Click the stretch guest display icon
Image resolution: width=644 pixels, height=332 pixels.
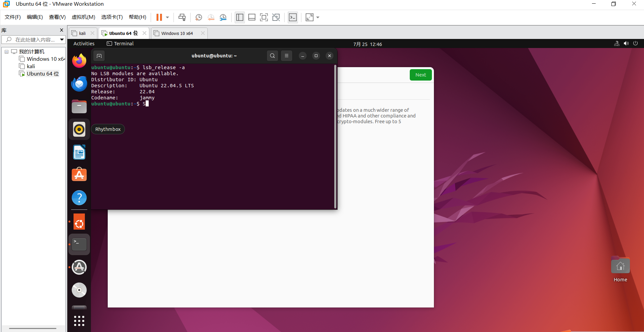(x=309, y=17)
